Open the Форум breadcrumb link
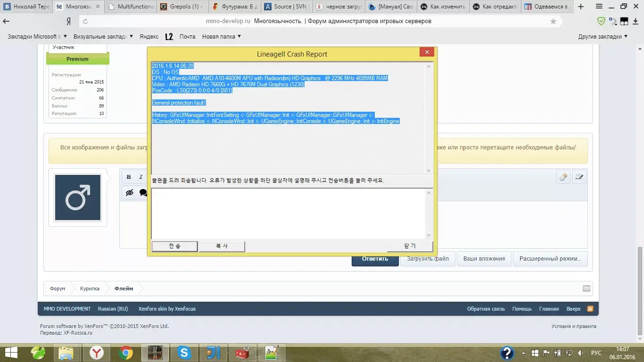Viewport: 644px width, 362px height. [58, 288]
